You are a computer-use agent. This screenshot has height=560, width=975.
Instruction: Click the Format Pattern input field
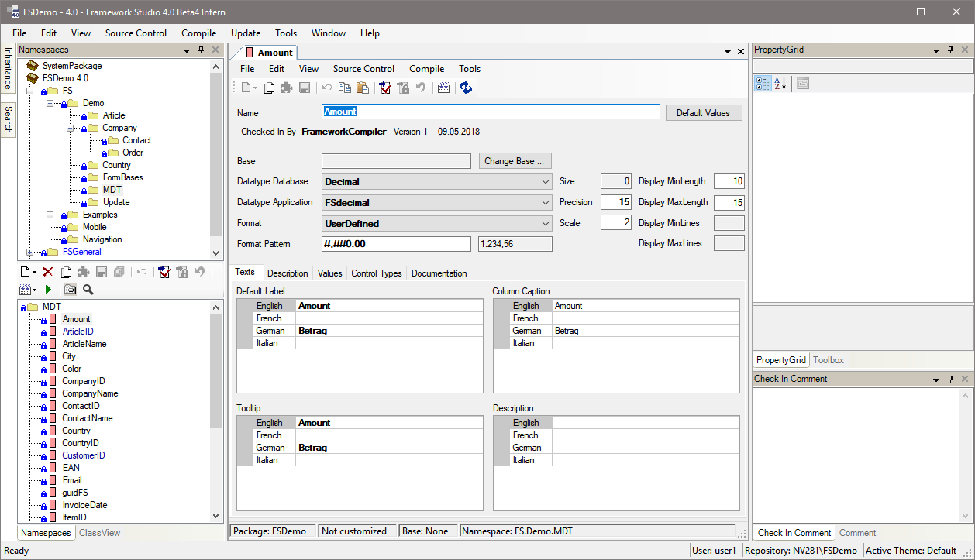(396, 244)
